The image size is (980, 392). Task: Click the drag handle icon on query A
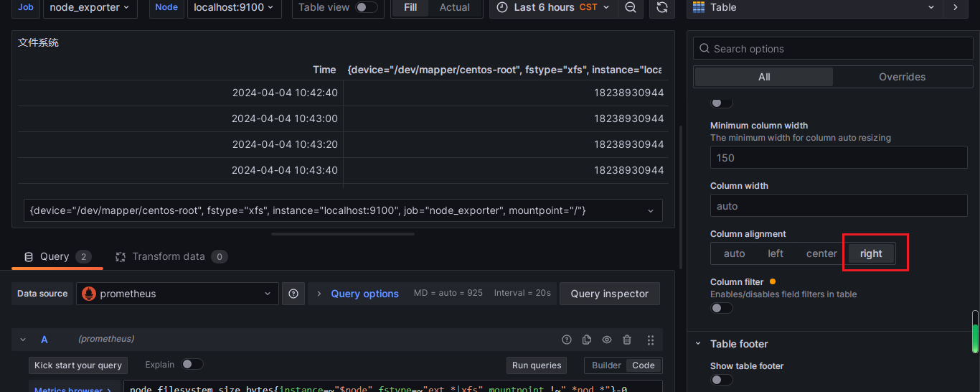(x=651, y=340)
